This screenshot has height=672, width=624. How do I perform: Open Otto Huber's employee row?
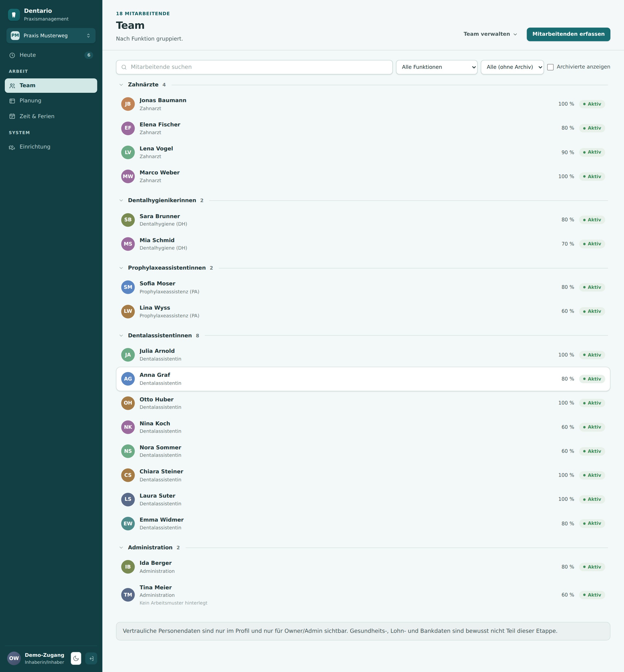[363, 403]
